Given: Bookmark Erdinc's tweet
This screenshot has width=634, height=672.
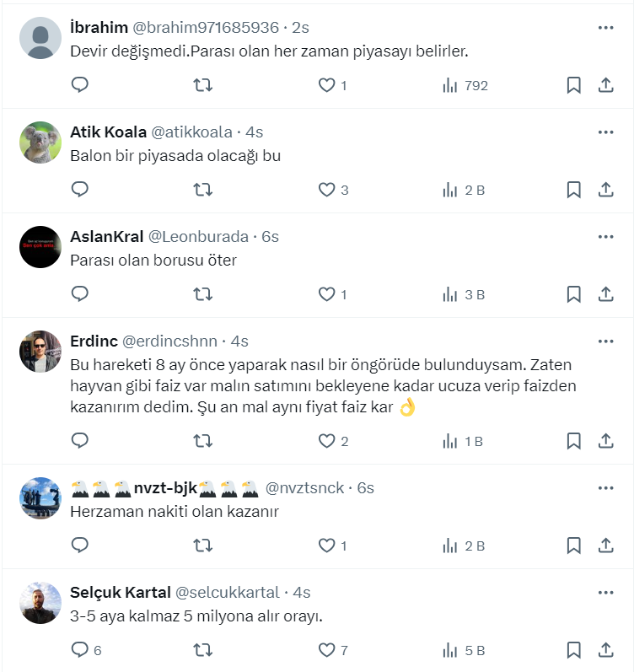Looking at the screenshot, I should coord(573,440).
